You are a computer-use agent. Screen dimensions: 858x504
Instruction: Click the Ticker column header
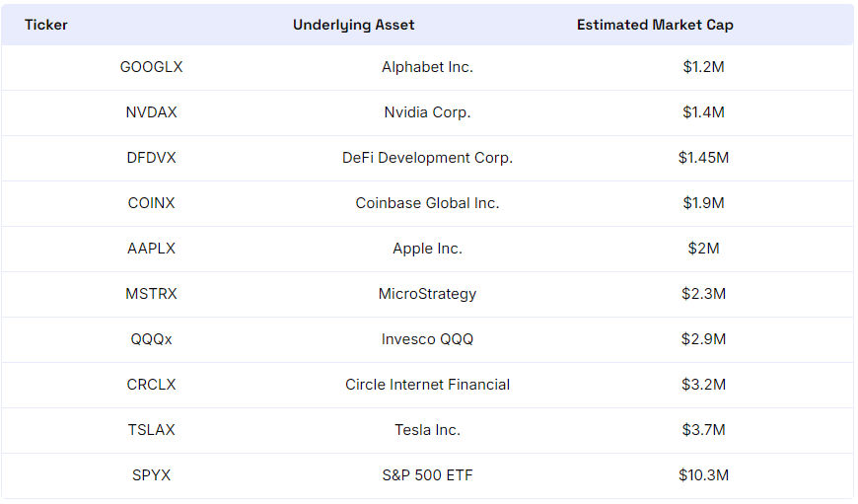46,25
